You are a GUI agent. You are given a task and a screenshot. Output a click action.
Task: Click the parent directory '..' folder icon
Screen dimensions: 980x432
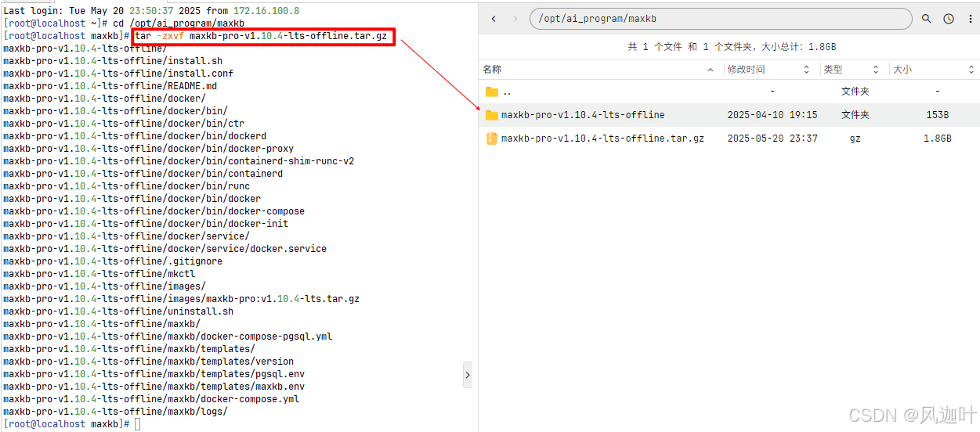[x=492, y=92]
